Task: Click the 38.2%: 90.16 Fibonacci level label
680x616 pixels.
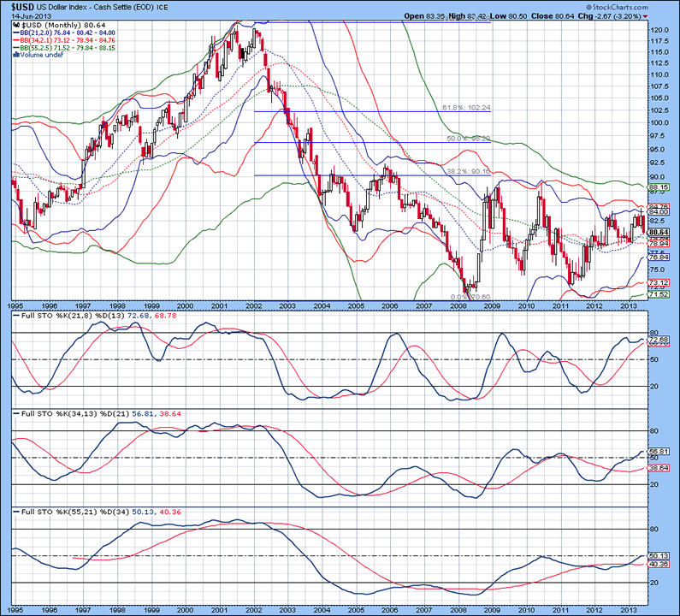Action: tap(465, 171)
